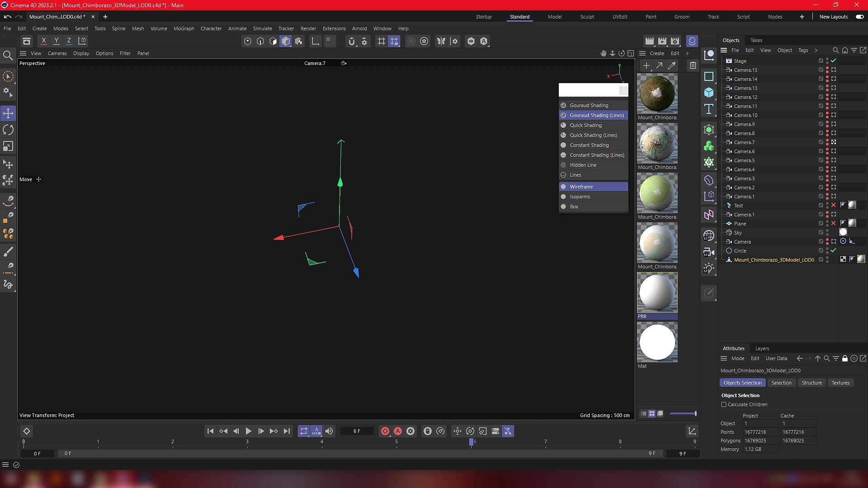Screen dimensions: 868x488
Task: Go to start of animation
Action: point(210,431)
